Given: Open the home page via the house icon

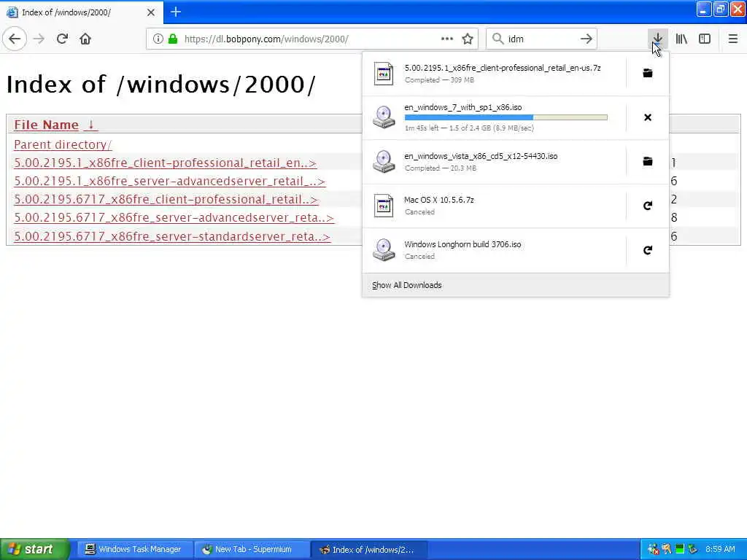Looking at the screenshot, I should point(85,39).
